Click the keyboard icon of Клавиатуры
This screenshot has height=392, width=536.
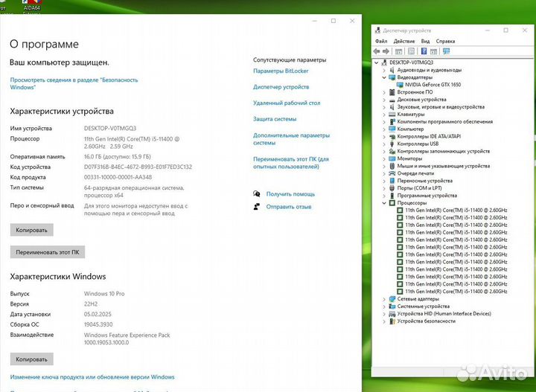[392, 115]
